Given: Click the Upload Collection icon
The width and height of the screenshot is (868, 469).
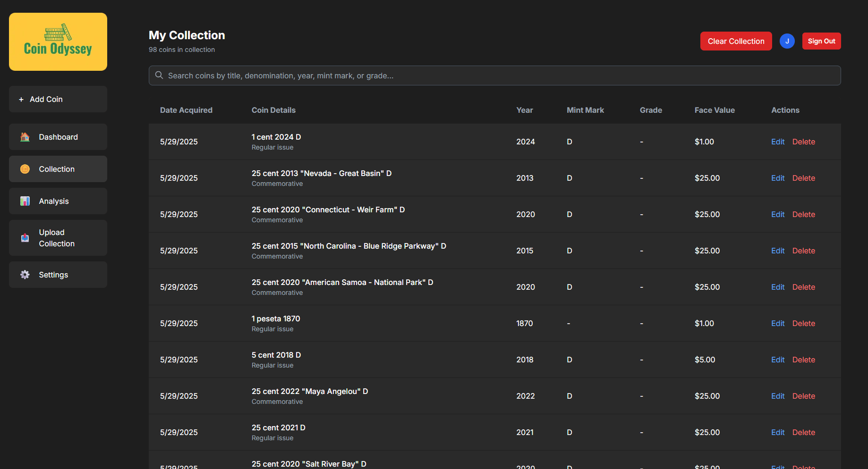Looking at the screenshot, I should coord(24,238).
